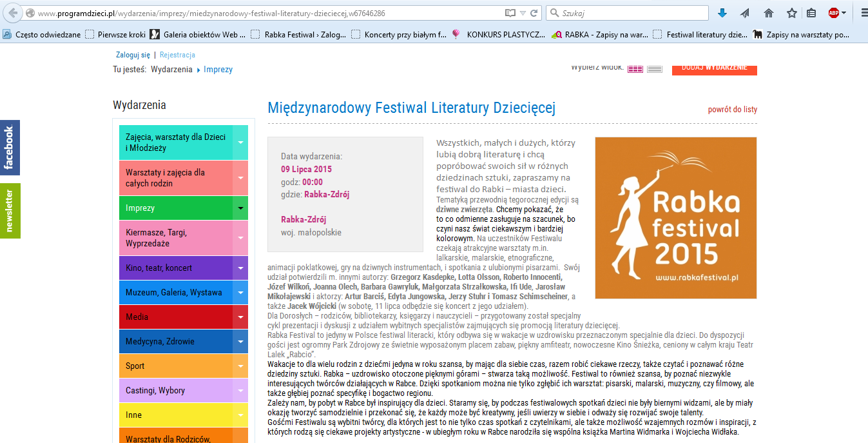The height and width of the screenshot is (443, 868).
Task: Show the bookmarks list icon
Action: [x=811, y=13]
